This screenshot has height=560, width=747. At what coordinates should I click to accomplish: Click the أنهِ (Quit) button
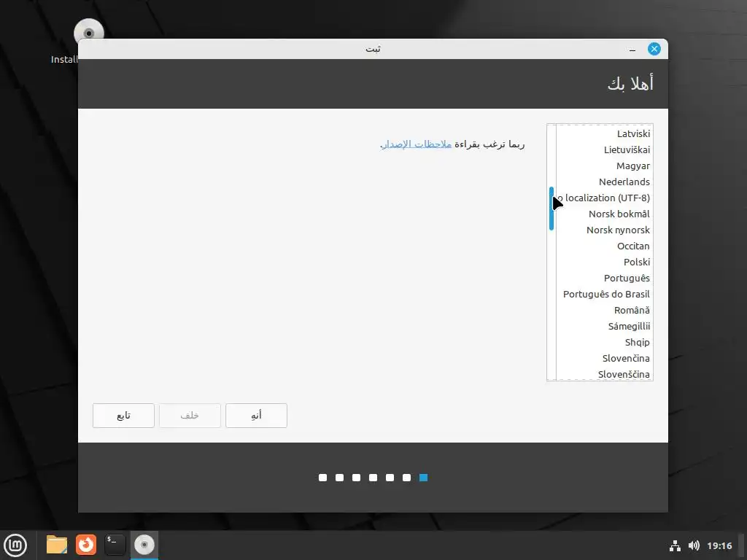256,416
